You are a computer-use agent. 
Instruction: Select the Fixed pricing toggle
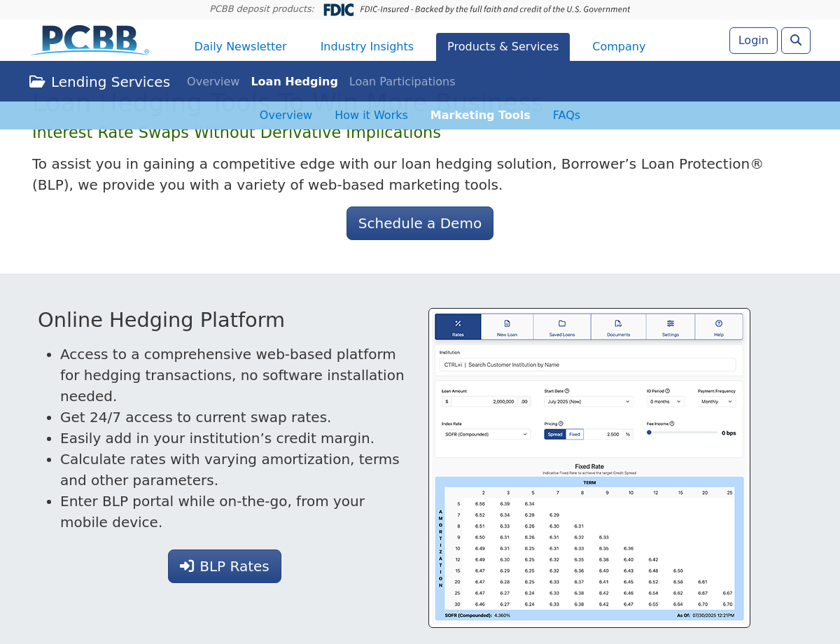[574, 434]
